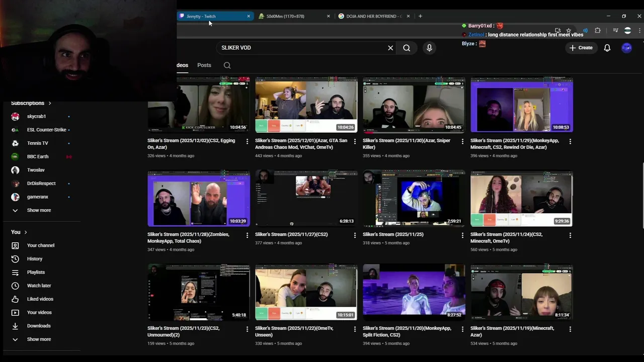The image size is (644, 362).
Task: Open the browser media control icon
Action: coord(615,31)
